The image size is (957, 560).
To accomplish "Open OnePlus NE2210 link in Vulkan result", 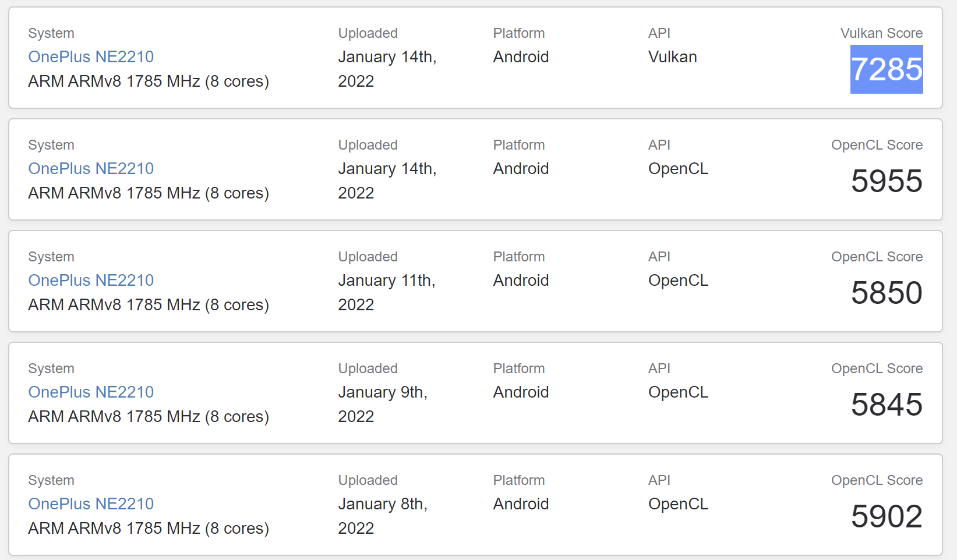I will point(91,57).
